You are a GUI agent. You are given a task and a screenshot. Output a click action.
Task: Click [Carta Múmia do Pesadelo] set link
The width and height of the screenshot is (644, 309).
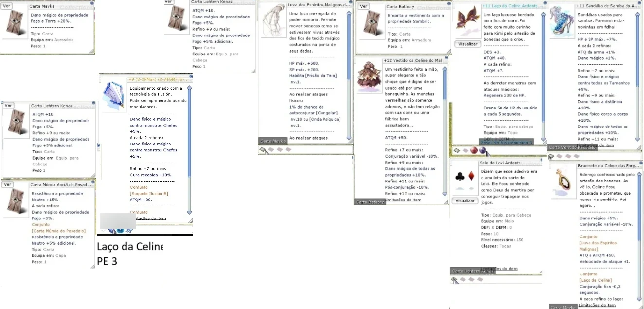pyautogui.click(x=58, y=231)
